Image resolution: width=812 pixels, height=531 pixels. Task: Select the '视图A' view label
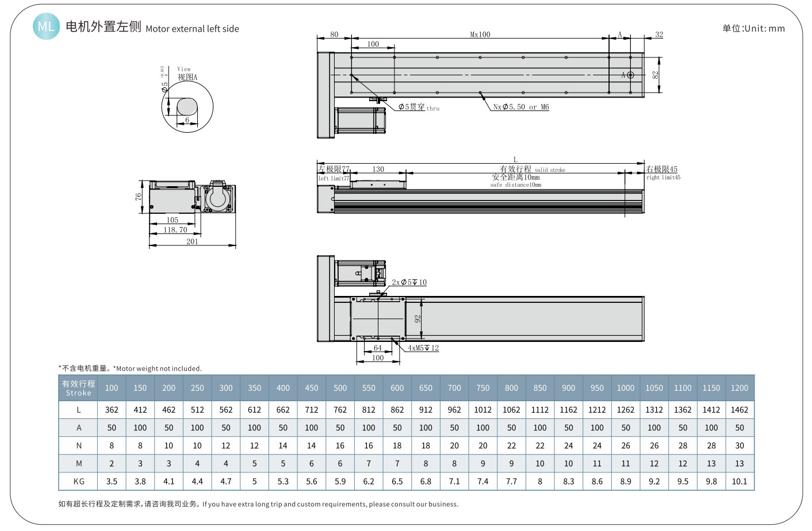pyautogui.click(x=187, y=77)
